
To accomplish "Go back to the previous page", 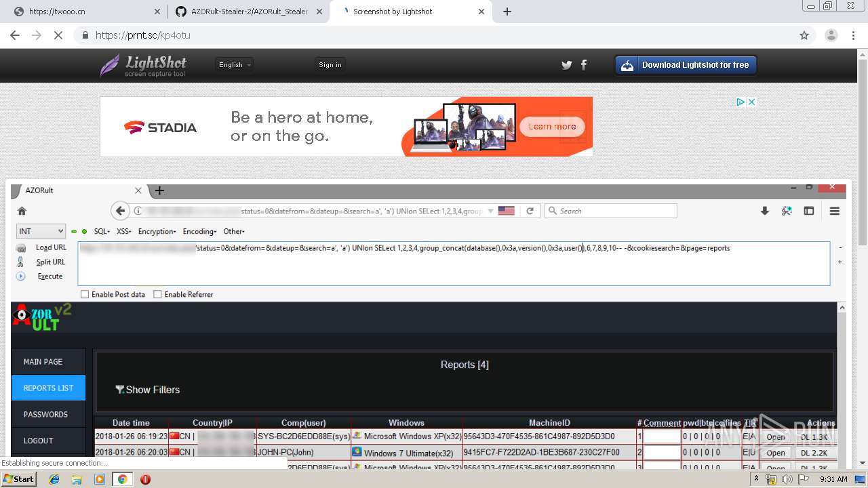I will (15, 35).
